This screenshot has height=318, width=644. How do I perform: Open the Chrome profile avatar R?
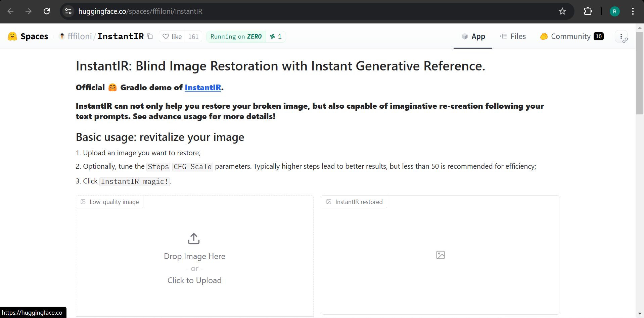614,11
